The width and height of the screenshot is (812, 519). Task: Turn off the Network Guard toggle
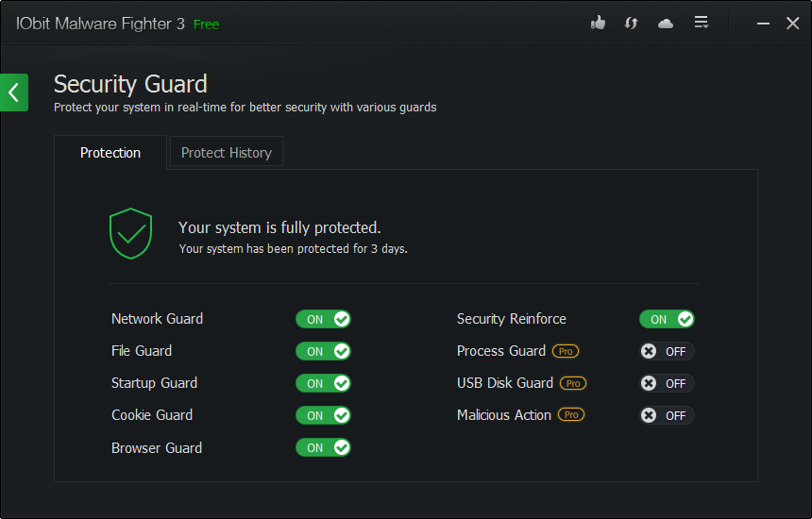click(323, 319)
